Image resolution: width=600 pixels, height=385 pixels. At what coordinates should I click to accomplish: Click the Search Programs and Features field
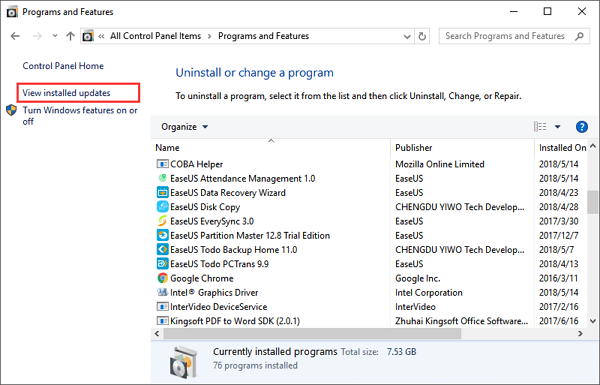point(514,36)
